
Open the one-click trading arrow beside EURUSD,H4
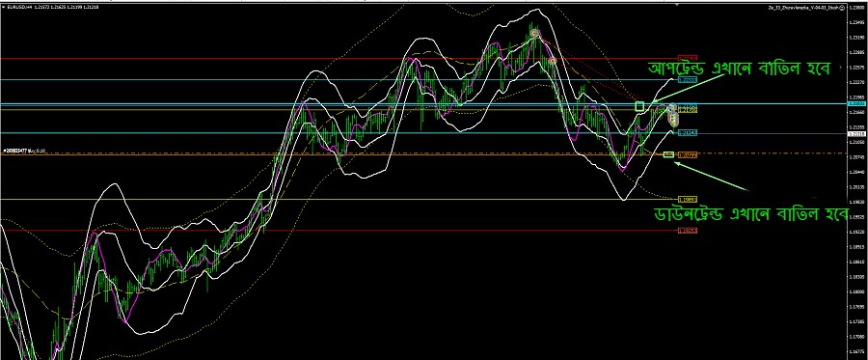click(x=3, y=7)
